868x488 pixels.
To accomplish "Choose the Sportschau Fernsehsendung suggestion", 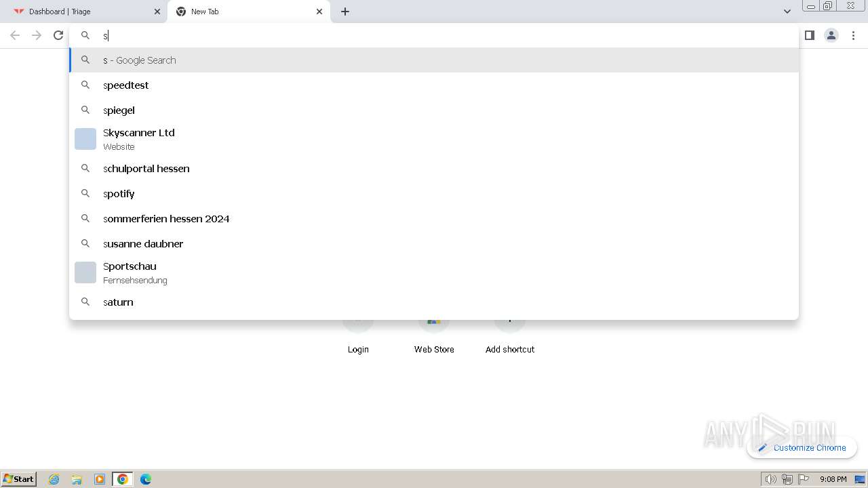I will [434, 272].
